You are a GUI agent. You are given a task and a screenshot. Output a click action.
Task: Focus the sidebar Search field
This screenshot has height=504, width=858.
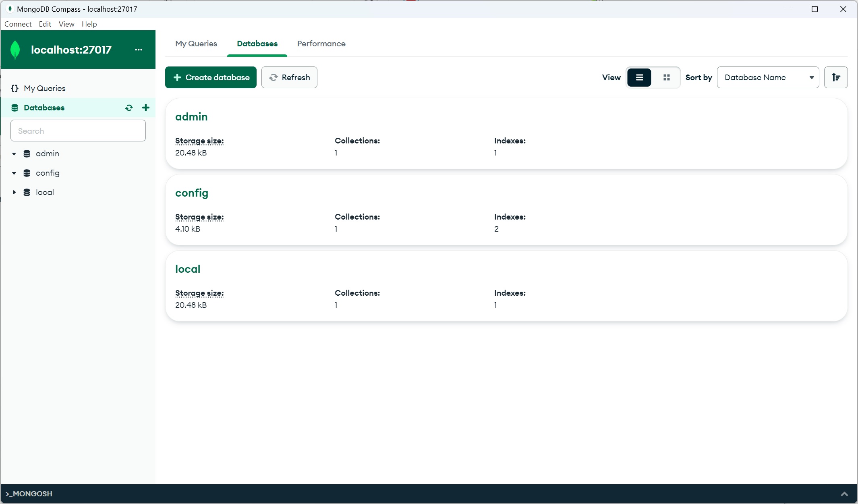pos(78,131)
